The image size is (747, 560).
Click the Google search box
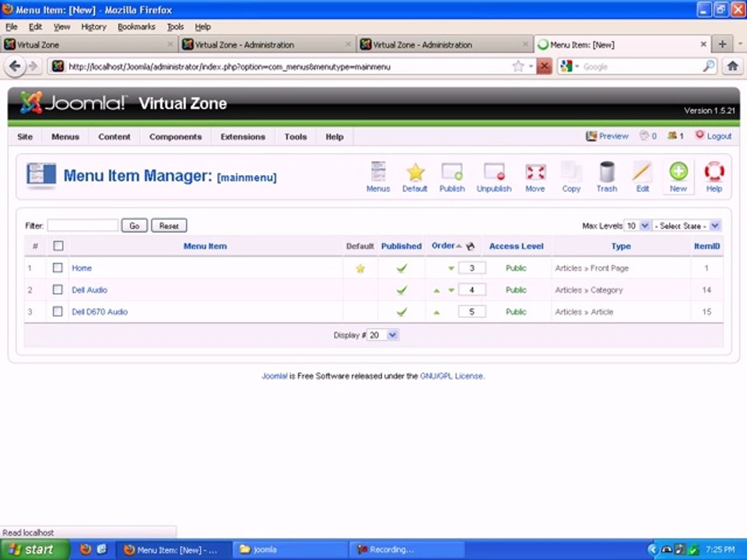(x=640, y=67)
